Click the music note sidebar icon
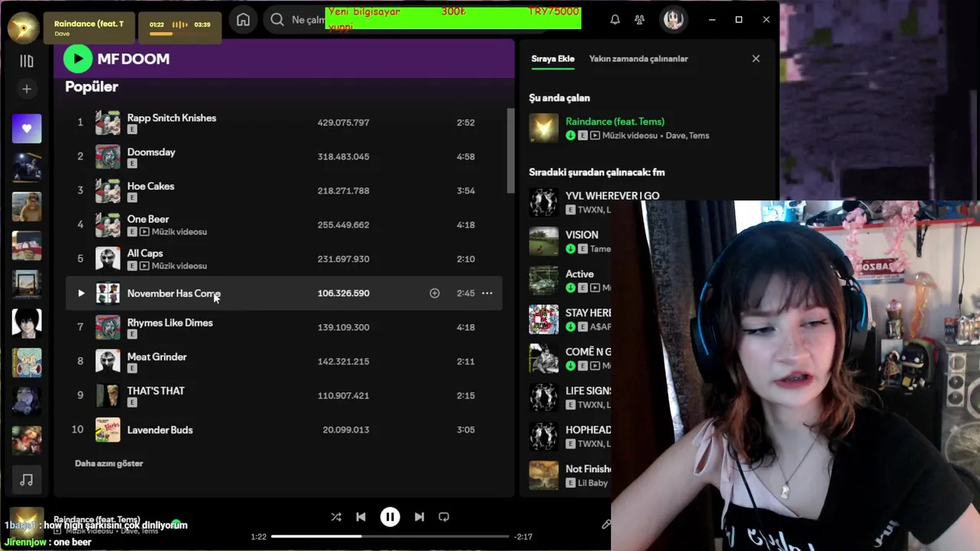The width and height of the screenshot is (980, 551). click(27, 480)
